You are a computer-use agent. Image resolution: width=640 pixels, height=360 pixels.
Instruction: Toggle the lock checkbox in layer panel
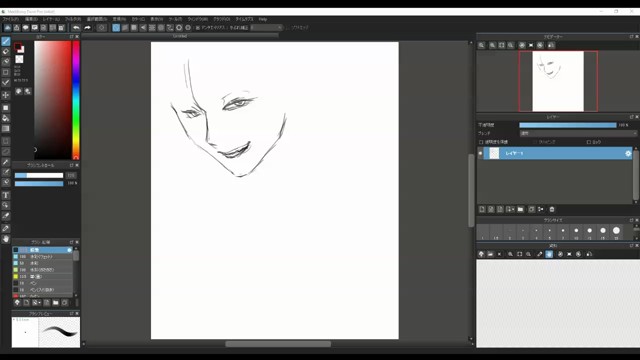click(589, 142)
